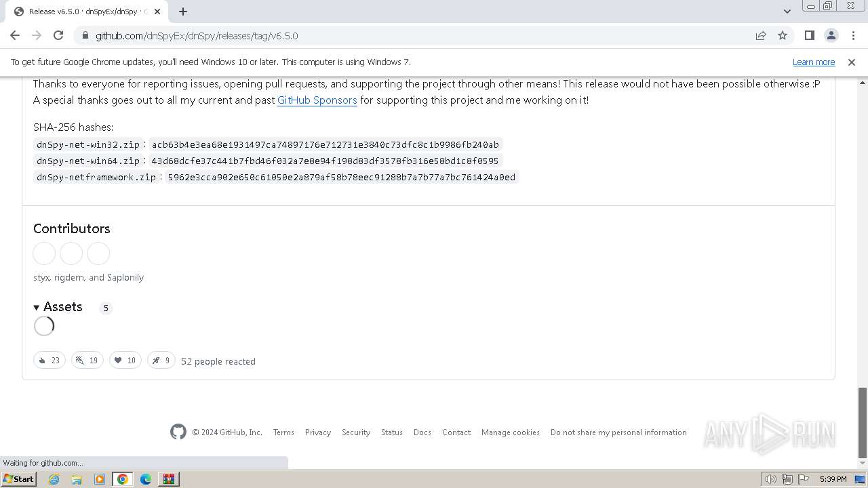The height and width of the screenshot is (488, 868).
Task: Open Windows Media Player from taskbar
Action: coord(100,479)
